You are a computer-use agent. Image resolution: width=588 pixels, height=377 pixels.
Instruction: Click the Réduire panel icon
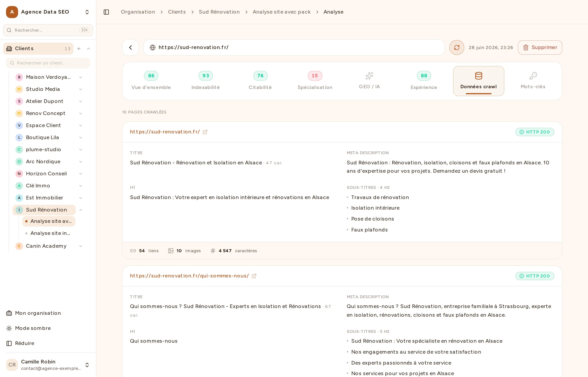pos(9,343)
